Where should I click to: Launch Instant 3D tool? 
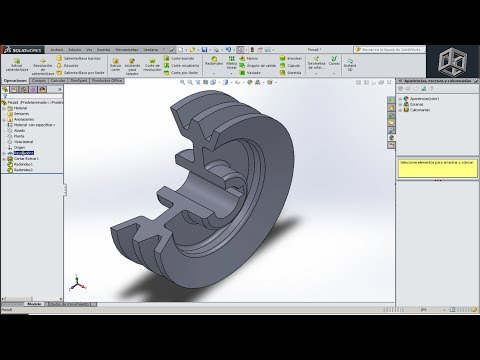350,64
